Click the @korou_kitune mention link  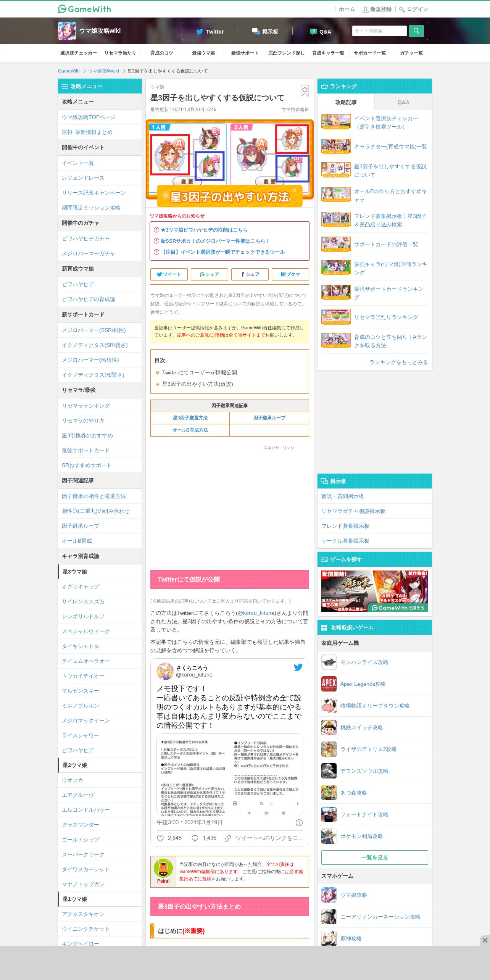[x=256, y=613]
